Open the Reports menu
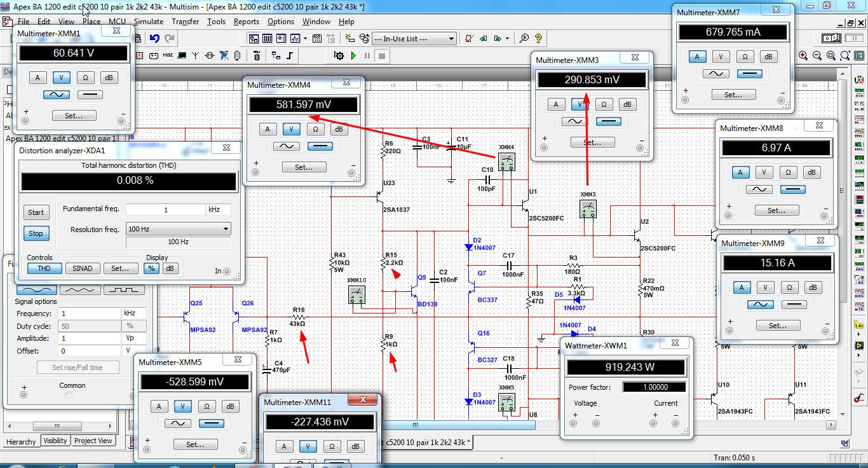This screenshot has height=468, width=868. click(247, 21)
